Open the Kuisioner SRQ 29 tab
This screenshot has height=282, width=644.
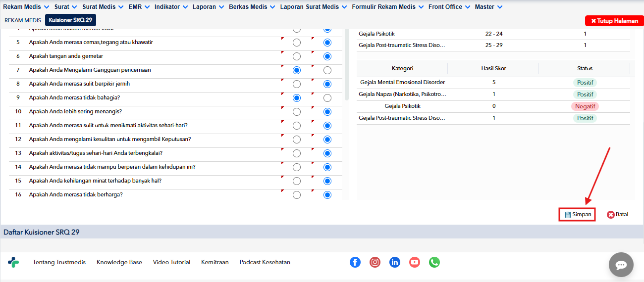(x=70, y=20)
